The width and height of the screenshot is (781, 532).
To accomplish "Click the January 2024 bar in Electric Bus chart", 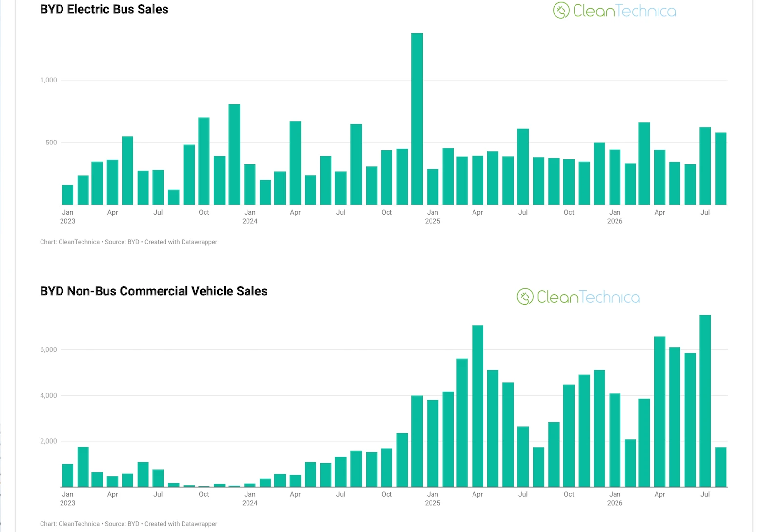I will tap(250, 185).
